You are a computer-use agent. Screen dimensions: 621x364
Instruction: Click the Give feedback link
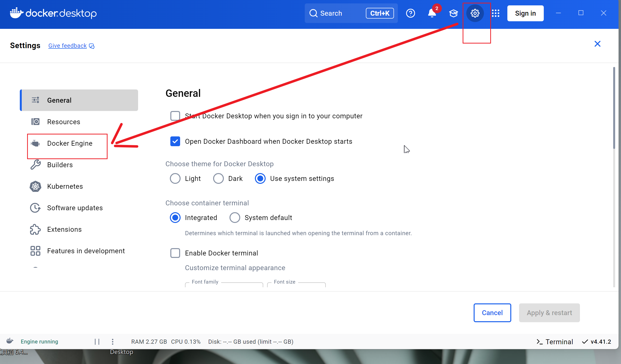[x=67, y=46]
